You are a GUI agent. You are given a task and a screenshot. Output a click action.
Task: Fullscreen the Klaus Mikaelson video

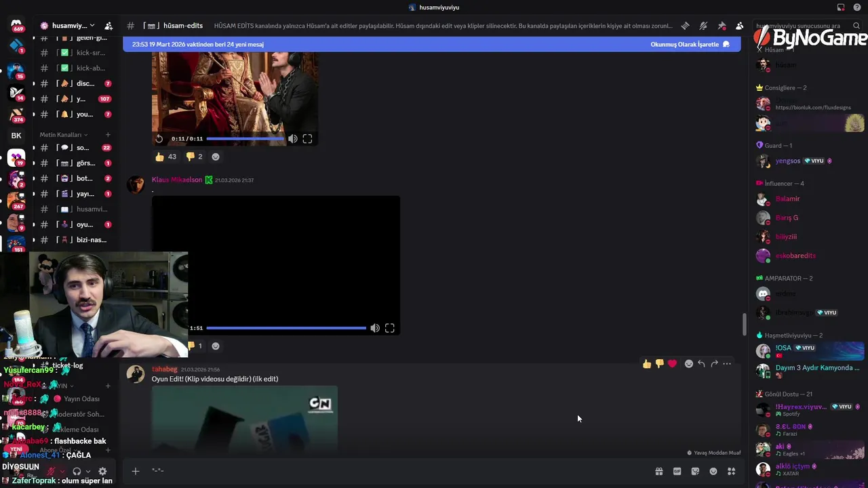390,328
